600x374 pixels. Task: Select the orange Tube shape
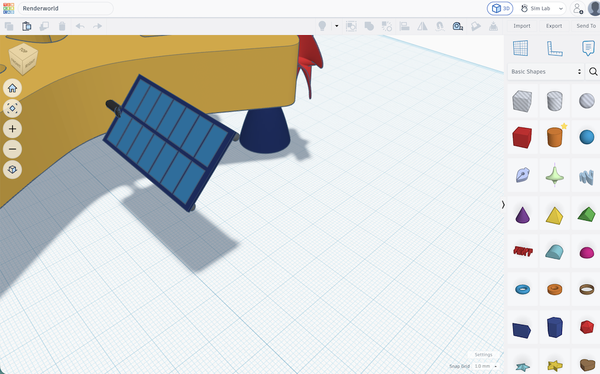pyautogui.click(x=554, y=289)
